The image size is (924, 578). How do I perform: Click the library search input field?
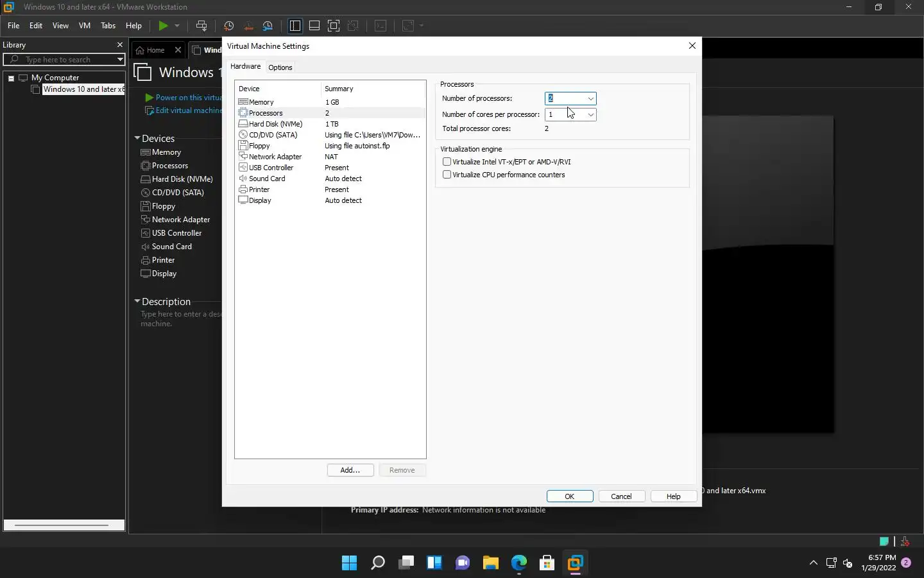tap(64, 60)
